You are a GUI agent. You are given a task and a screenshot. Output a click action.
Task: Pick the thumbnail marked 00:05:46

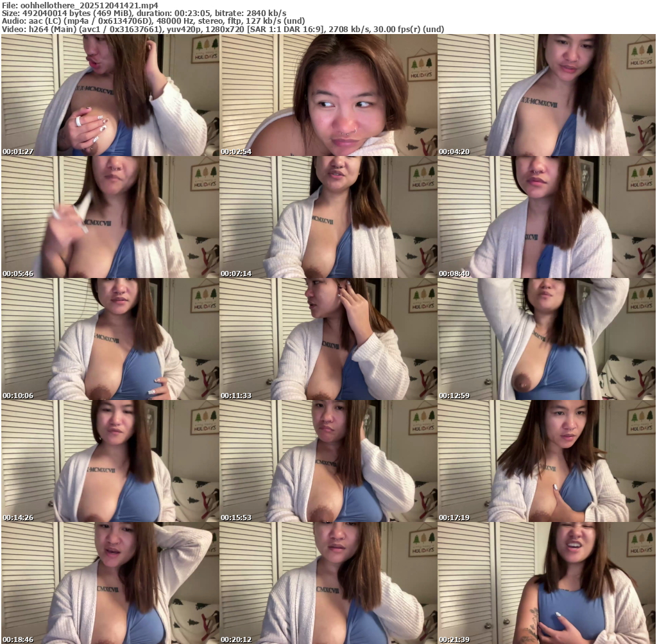click(x=110, y=217)
